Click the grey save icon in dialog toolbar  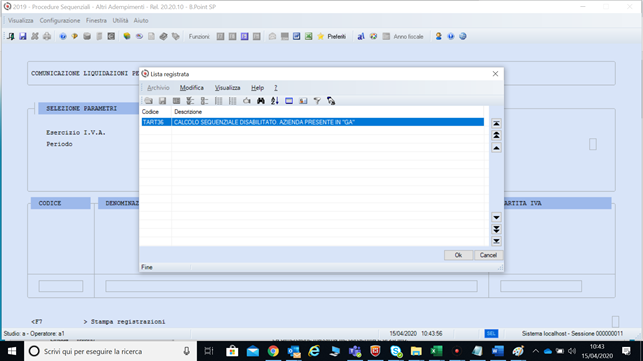pos(162,101)
